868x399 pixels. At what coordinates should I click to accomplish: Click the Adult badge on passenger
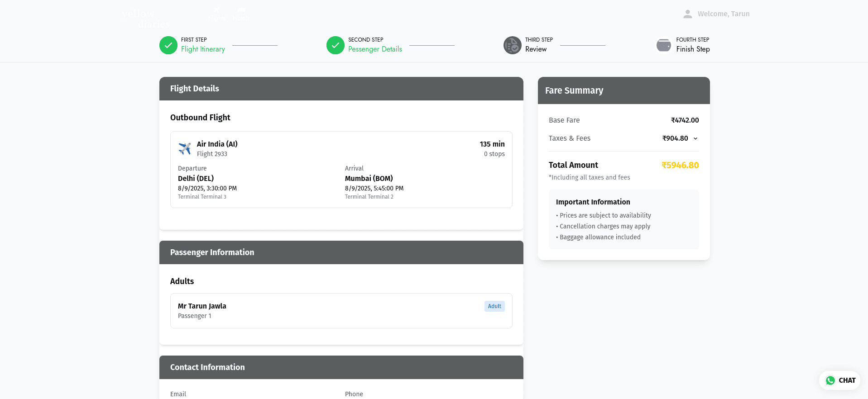[494, 306]
